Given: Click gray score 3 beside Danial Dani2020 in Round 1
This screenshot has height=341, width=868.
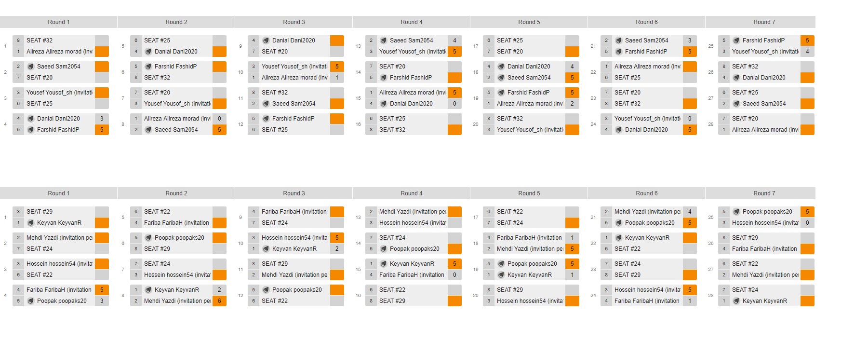Looking at the screenshot, I should point(102,119).
